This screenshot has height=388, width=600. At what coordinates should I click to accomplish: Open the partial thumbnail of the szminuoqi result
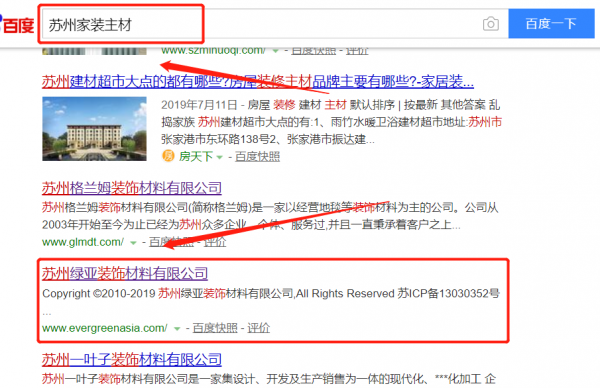pyautogui.click(x=94, y=51)
